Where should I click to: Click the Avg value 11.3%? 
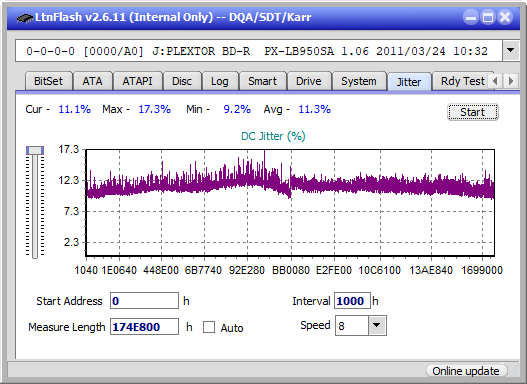(x=315, y=109)
